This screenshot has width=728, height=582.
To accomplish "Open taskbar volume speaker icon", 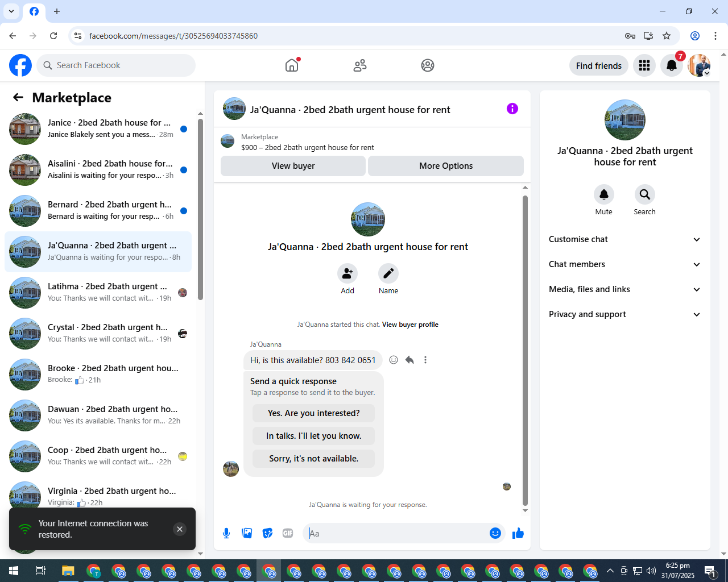I will (651, 571).
